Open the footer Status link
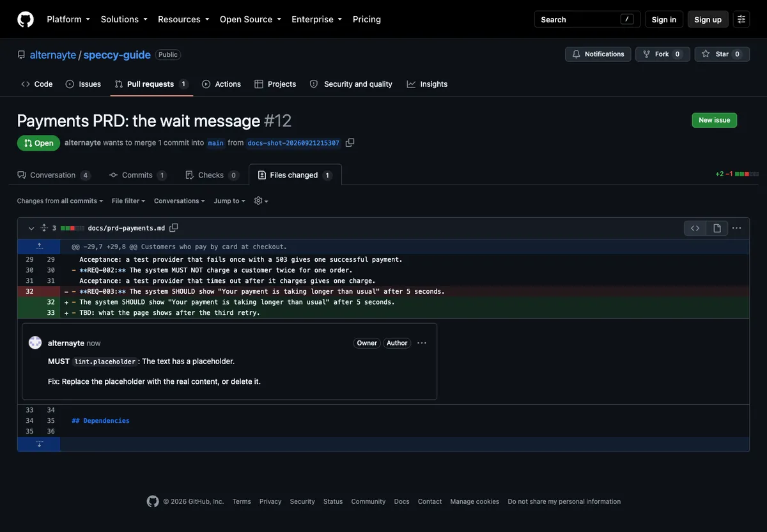This screenshot has height=532, width=767. click(x=333, y=501)
